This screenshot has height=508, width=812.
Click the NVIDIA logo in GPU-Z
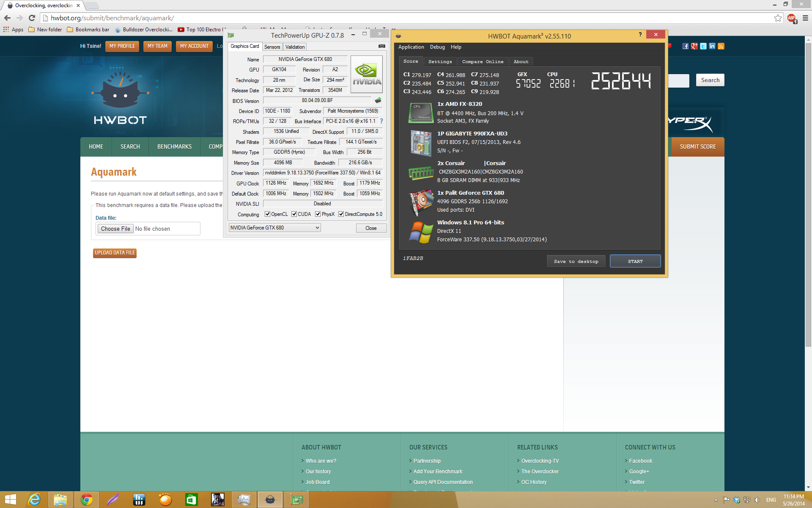[367, 74]
